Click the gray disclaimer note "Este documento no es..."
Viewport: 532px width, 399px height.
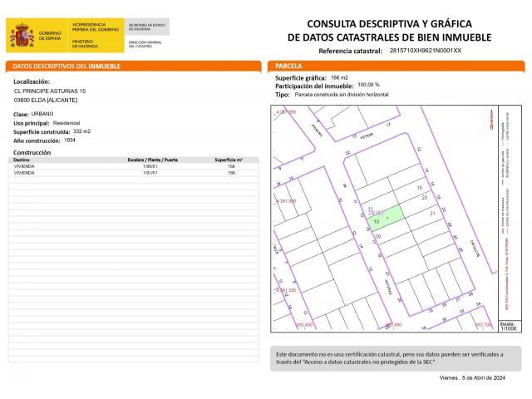pyautogui.click(x=396, y=358)
